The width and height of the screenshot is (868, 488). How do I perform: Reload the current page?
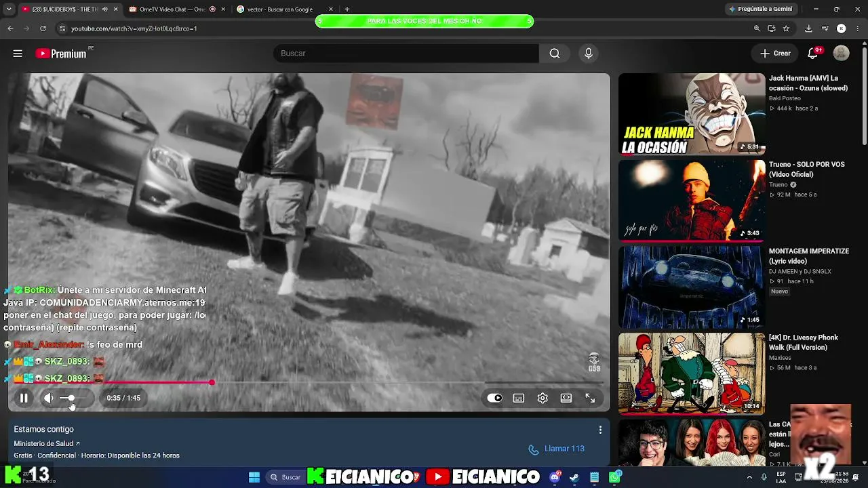(x=43, y=28)
